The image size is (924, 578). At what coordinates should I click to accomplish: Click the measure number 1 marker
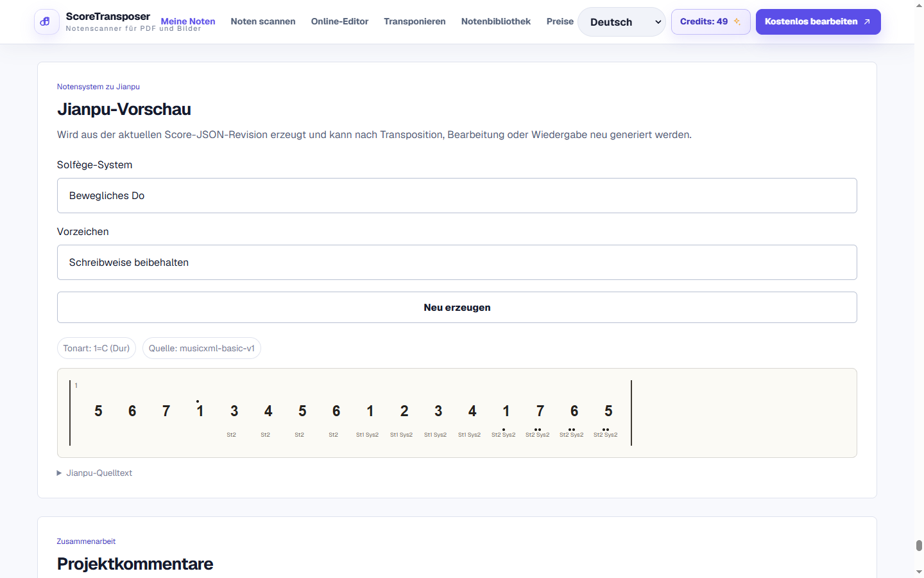tap(76, 385)
